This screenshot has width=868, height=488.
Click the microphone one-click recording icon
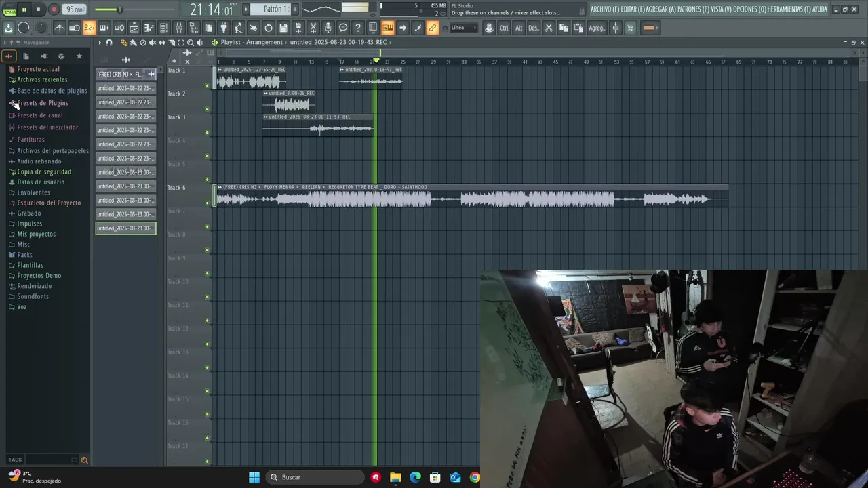328,28
